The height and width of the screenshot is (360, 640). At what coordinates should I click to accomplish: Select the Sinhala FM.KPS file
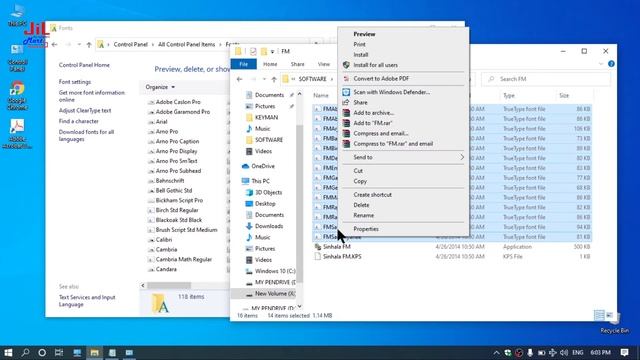342,257
